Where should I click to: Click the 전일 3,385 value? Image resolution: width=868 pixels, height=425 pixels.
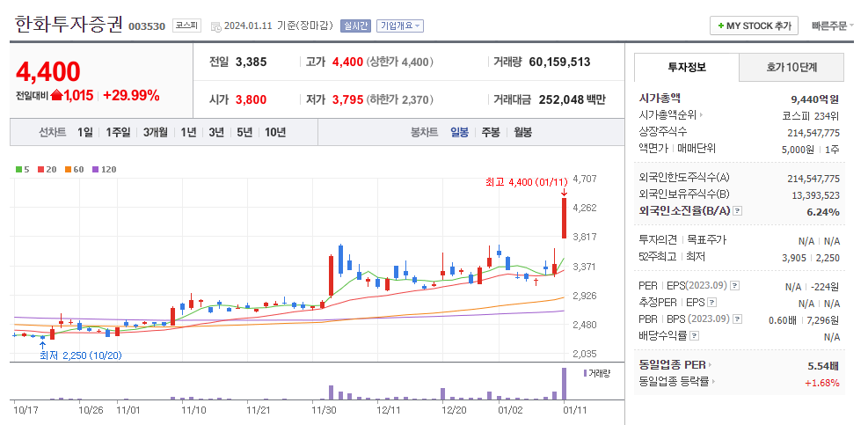coord(252,62)
